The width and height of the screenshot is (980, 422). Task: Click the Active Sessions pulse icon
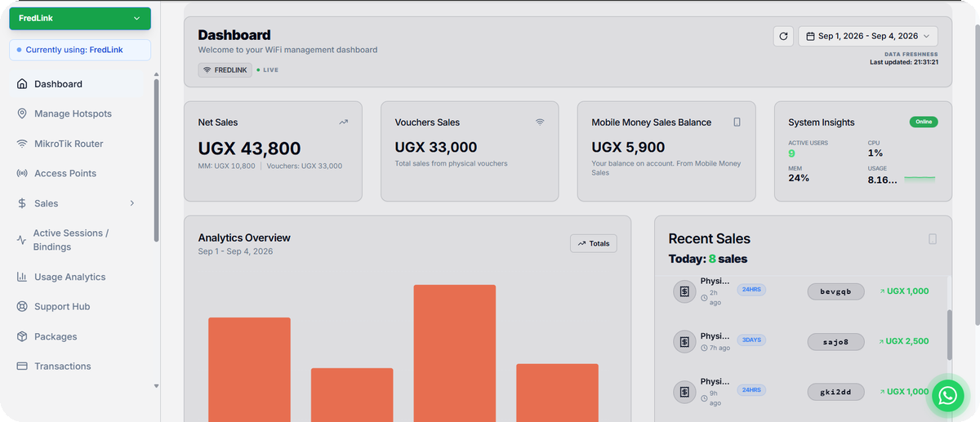tap(21, 240)
